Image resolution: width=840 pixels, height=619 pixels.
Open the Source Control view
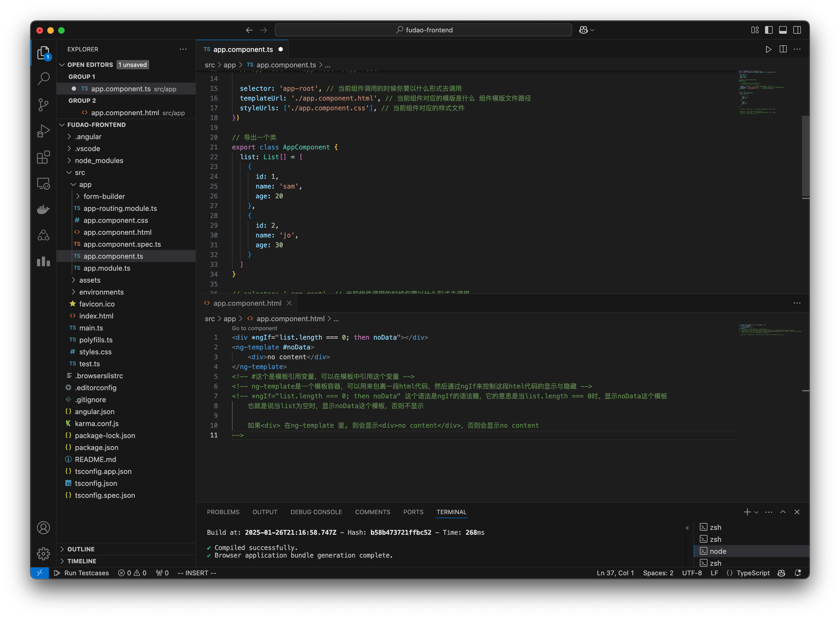pos(43,105)
